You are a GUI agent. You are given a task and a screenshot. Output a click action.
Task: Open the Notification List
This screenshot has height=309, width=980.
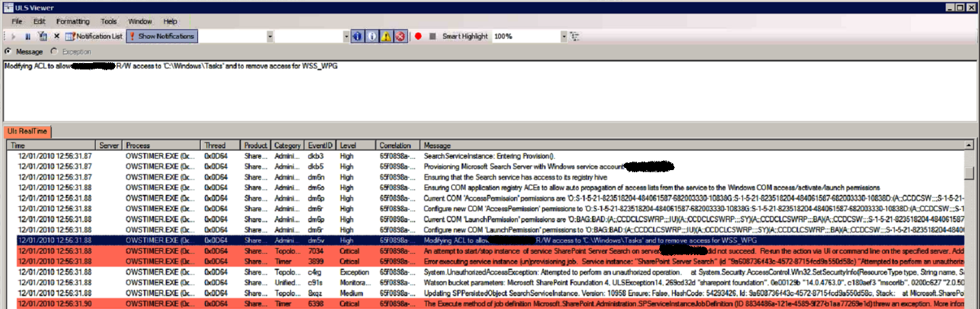94,36
